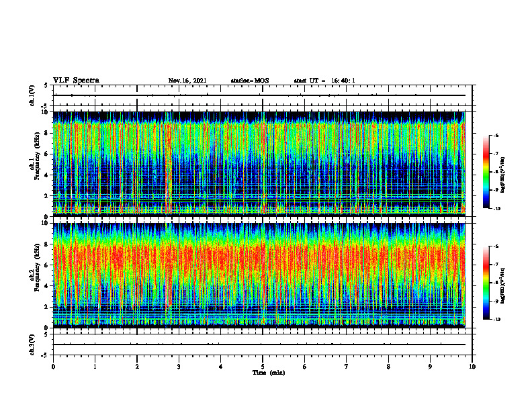Screen dimensions: 532x411
Task: Click the ch.2 color bar log(PSD) unit label
Action: tap(503, 284)
